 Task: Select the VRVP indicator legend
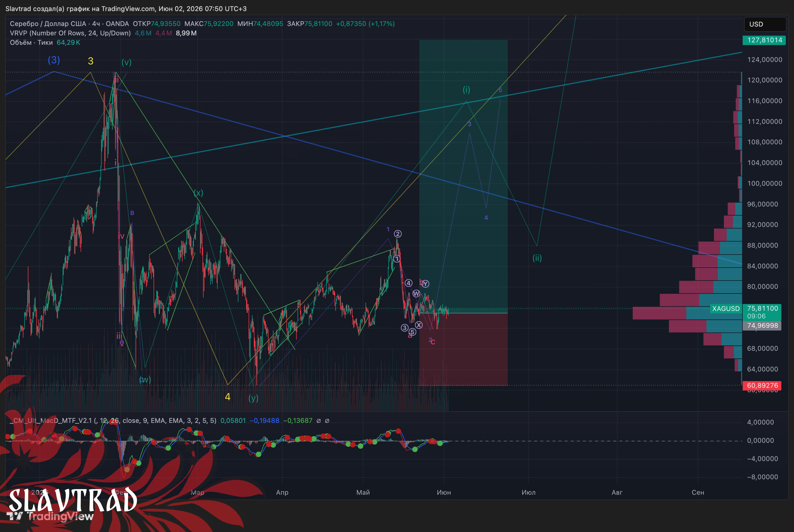pyautogui.click(x=70, y=33)
